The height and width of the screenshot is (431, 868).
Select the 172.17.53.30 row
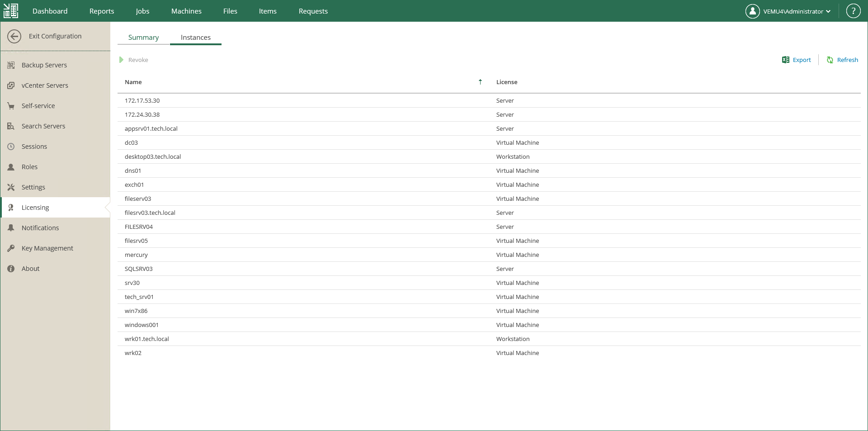(489, 100)
